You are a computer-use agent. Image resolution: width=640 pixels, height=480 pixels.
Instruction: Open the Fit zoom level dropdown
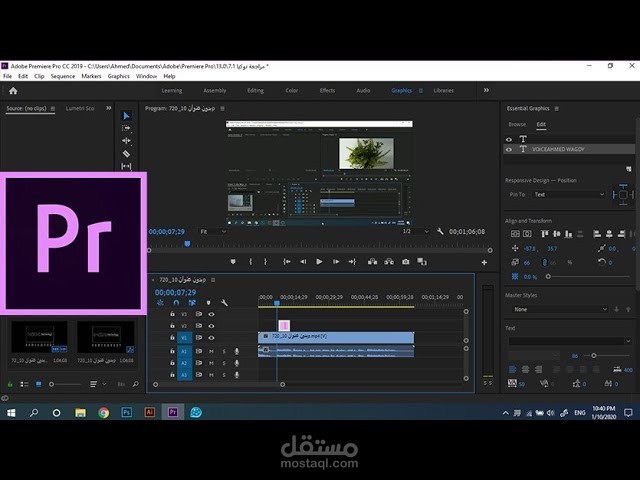tap(213, 231)
